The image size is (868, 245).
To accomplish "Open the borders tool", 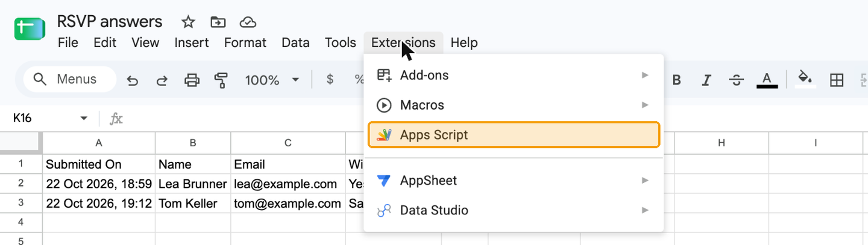I will (x=837, y=79).
